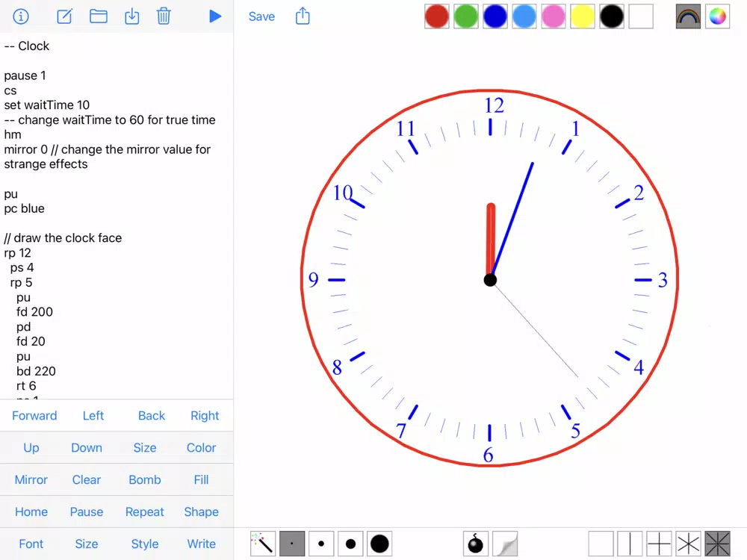Click the page curl icon

pyautogui.click(x=505, y=544)
